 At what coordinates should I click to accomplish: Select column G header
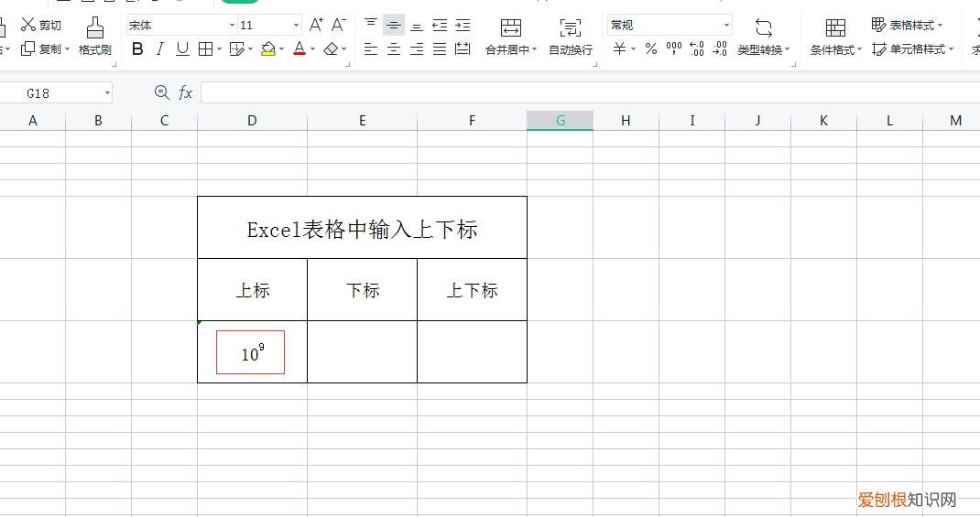(560, 121)
